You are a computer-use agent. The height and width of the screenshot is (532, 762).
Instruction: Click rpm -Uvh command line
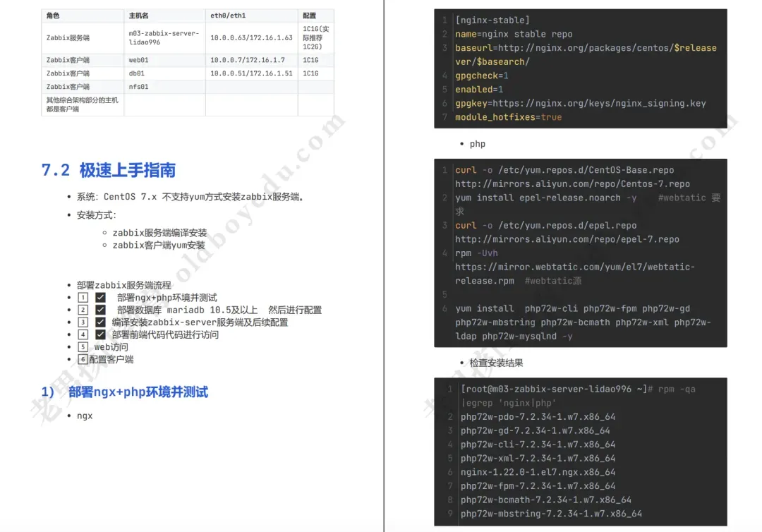coord(476,253)
